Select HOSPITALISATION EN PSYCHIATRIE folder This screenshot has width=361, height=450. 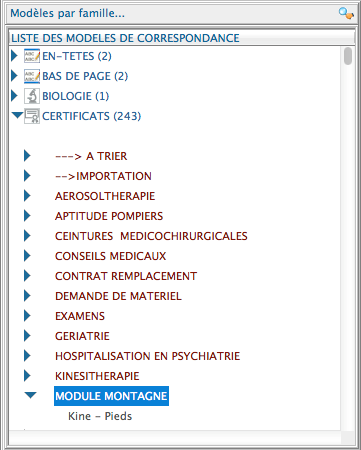coord(147,356)
